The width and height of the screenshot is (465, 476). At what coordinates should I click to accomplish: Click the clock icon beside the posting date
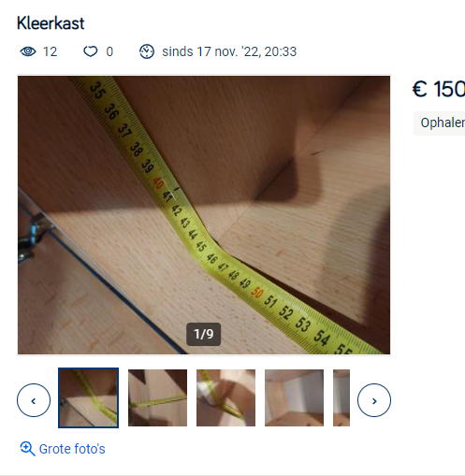point(147,51)
